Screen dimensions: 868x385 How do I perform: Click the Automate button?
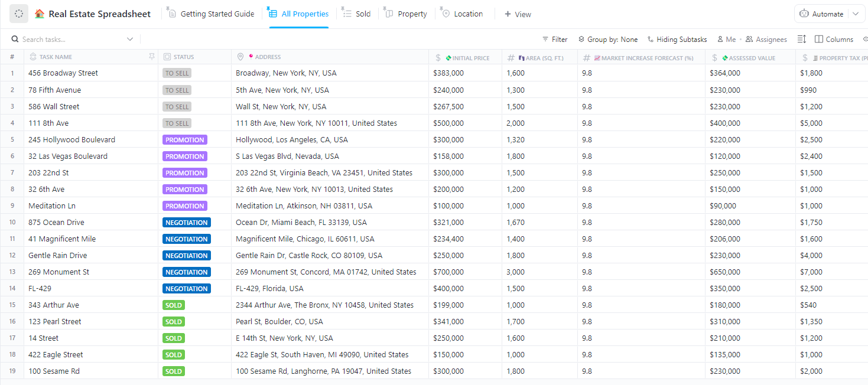click(x=821, y=14)
